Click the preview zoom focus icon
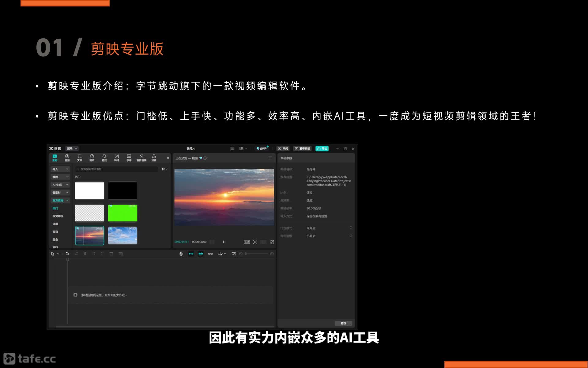 (255, 242)
